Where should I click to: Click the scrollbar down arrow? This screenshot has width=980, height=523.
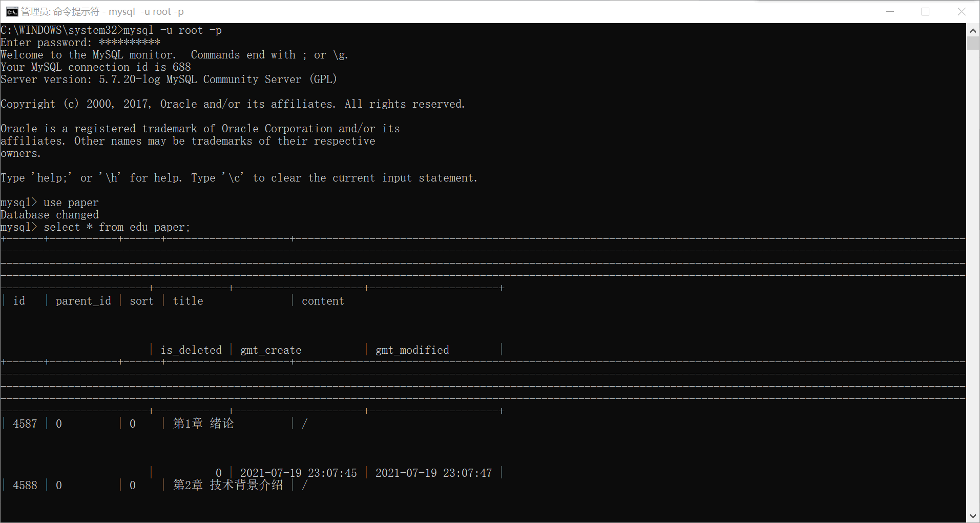coord(973,516)
